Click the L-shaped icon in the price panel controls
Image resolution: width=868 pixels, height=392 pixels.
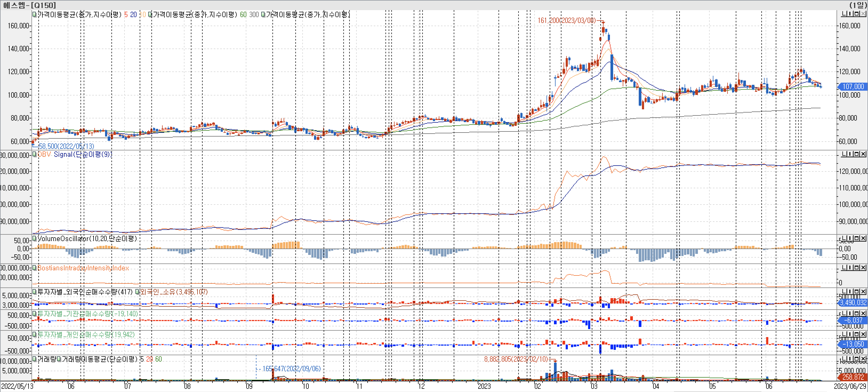(844, 14)
